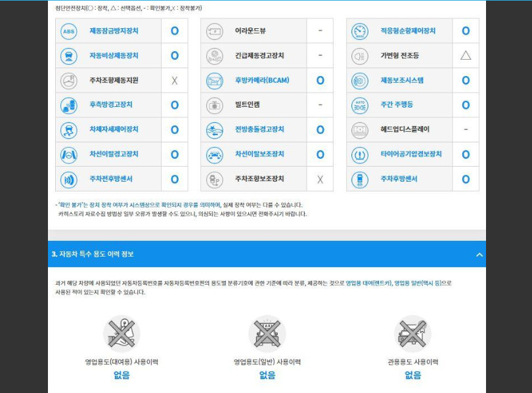Click the 관용용도 사용이력 label
The height and width of the screenshot is (393, 532).
click(412, 362)
